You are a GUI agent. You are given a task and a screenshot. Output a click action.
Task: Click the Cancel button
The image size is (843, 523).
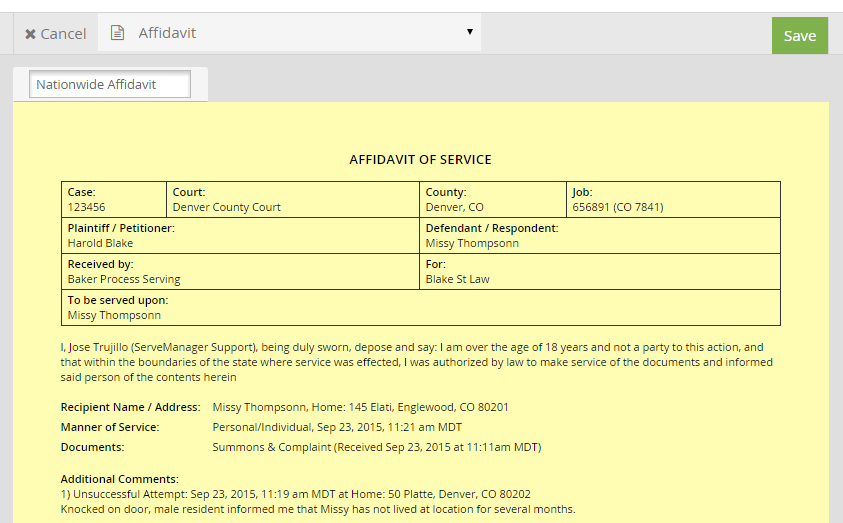click(x=56, y=34)
